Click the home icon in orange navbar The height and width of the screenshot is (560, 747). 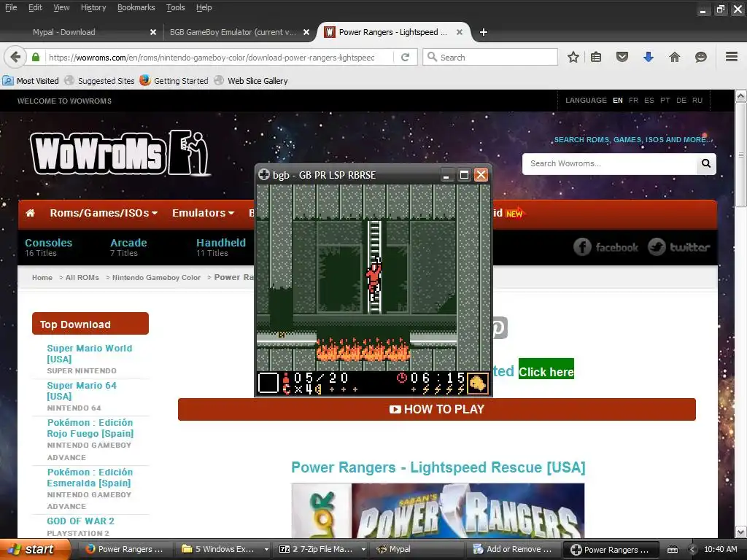click(30, 213)
